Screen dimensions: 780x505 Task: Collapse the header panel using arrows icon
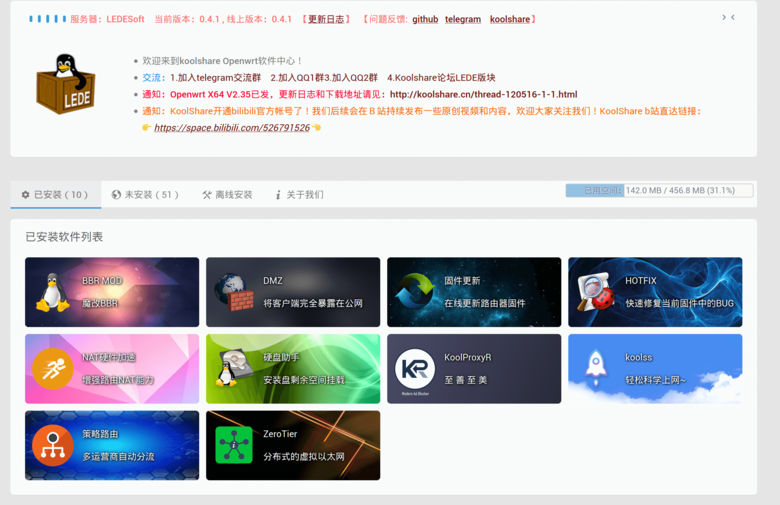pyautogui.click(x=728, y=17)
